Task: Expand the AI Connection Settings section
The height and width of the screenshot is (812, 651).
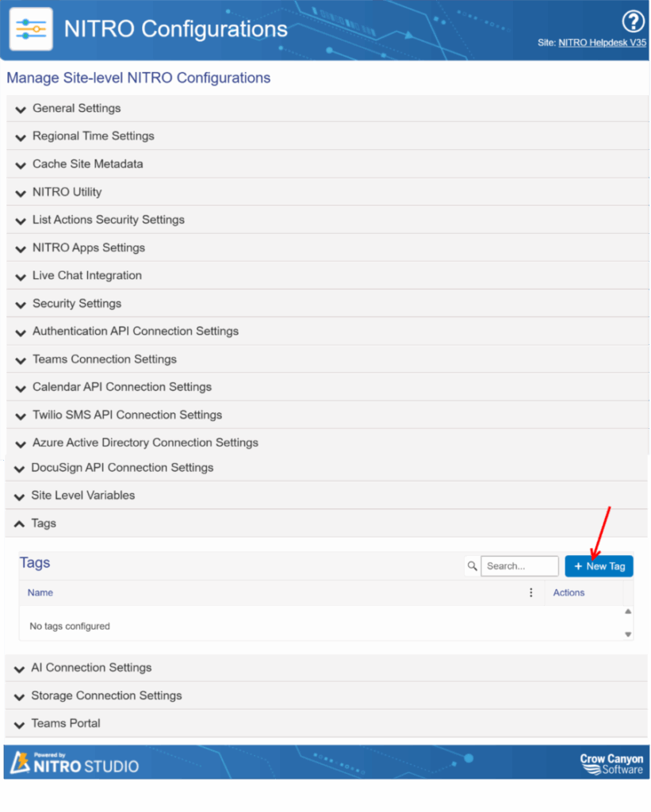Action: (x=90, y=668)
